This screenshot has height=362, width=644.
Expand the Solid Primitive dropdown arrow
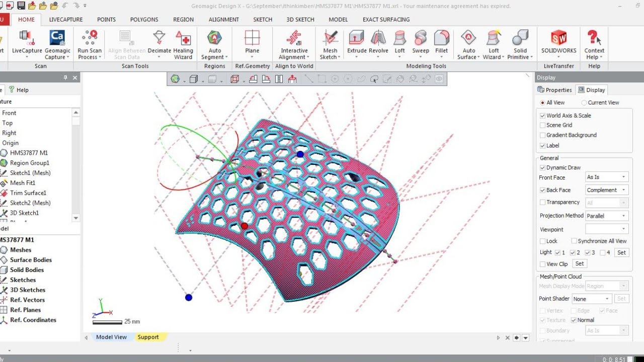[530, 57]
